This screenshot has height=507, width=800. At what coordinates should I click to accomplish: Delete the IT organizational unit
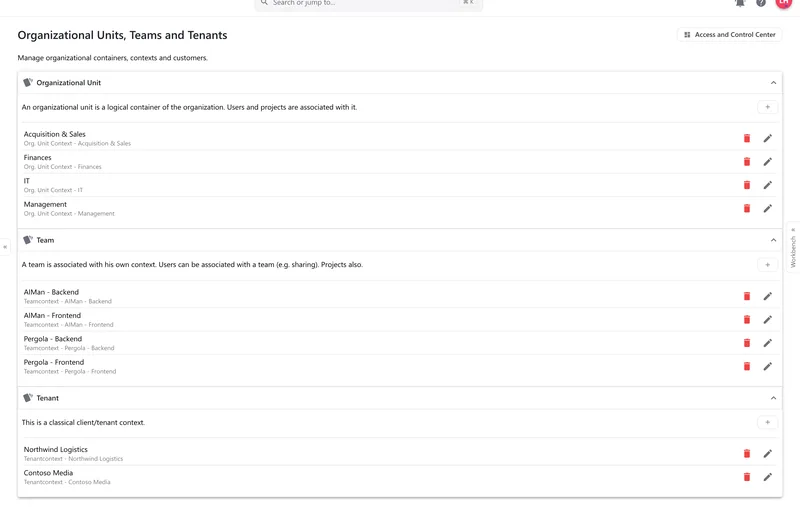[746, 185]
